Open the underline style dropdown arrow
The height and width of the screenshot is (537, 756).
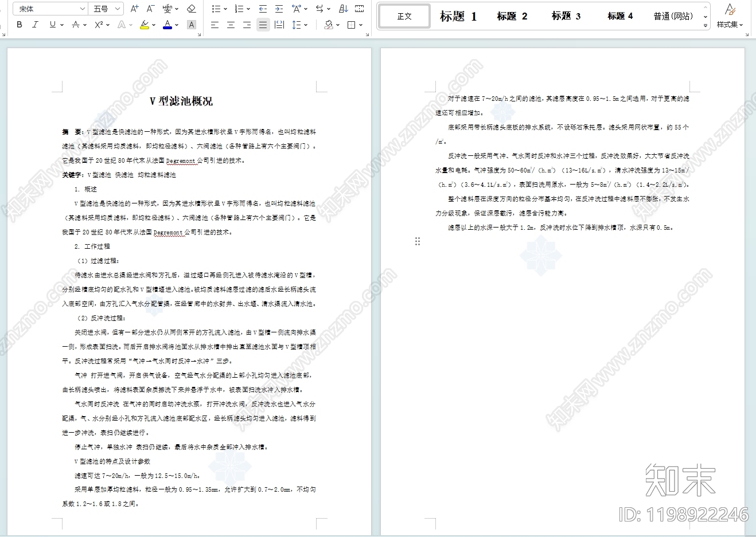61,25
